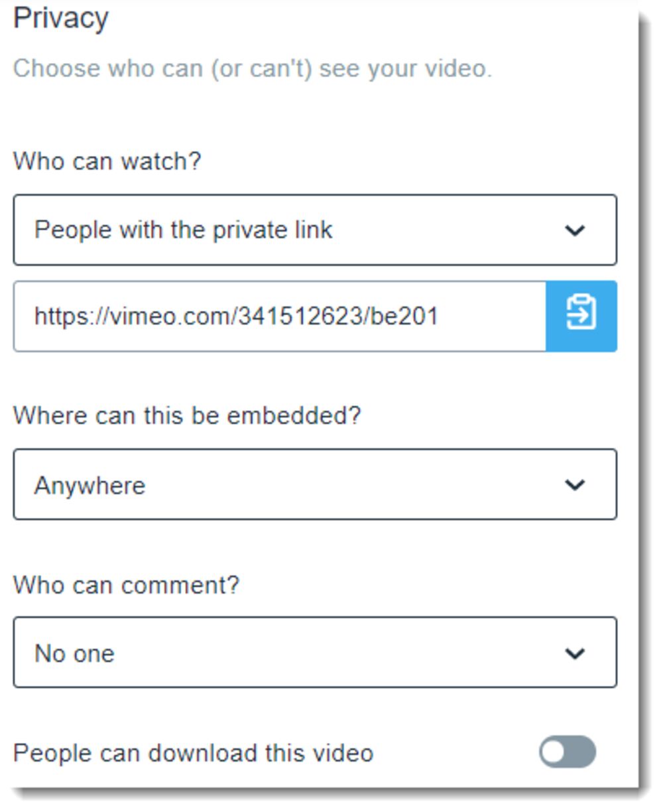Click the 'No one' selected value text
The height and width of the screenshot is (812, 663).
[74, 654]
